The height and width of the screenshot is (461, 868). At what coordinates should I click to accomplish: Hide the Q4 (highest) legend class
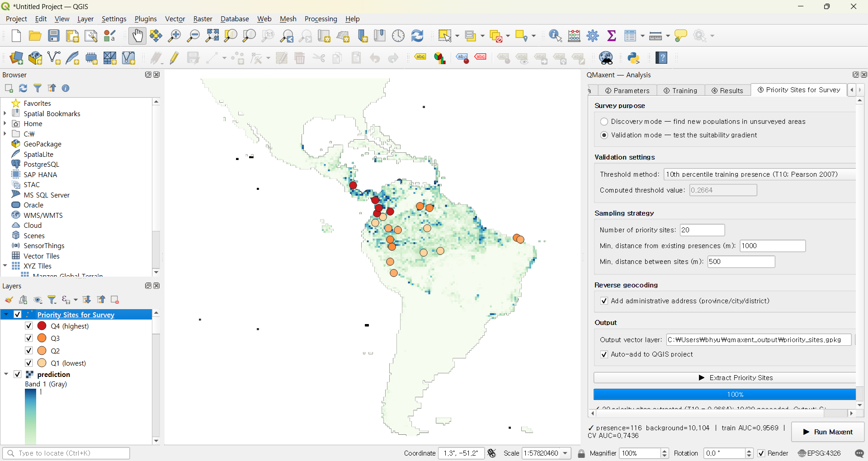[x=29, y=326]
